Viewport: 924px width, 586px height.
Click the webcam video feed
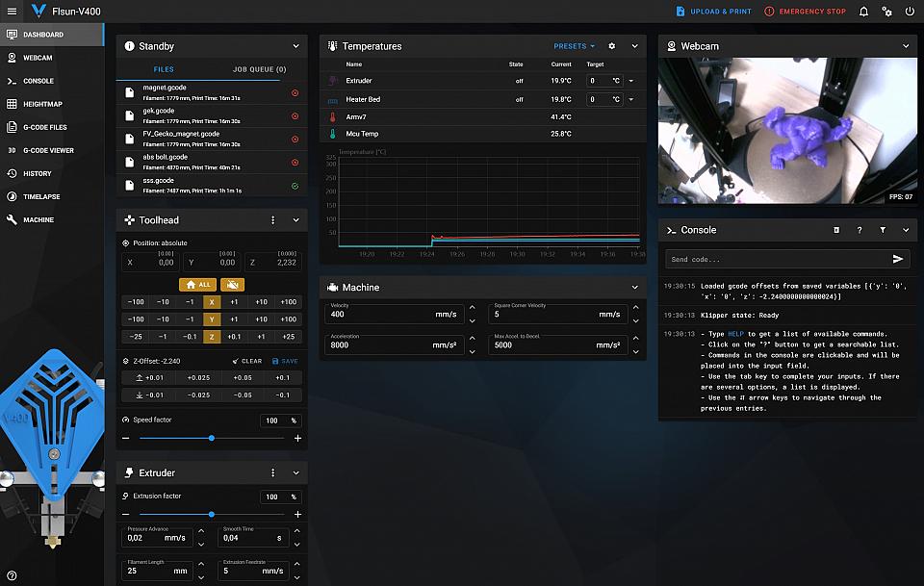coord(787,131)
